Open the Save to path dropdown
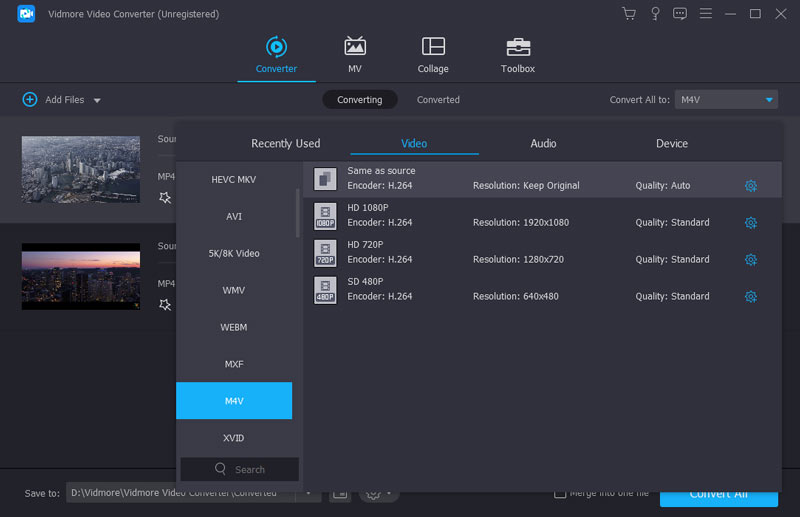The image size is (800, 517). tap(308, 493)
